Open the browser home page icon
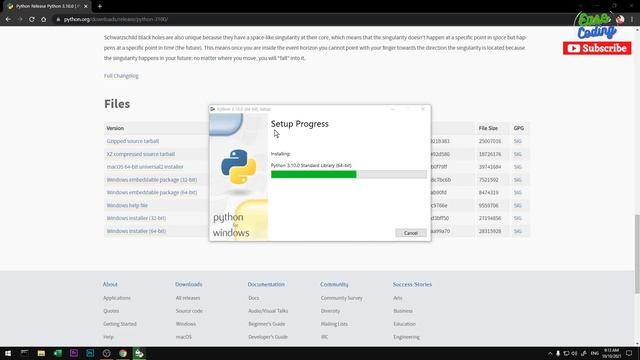The width and height of the screenshot is (640, 360). pyautogui.click(x=44, y=19)
